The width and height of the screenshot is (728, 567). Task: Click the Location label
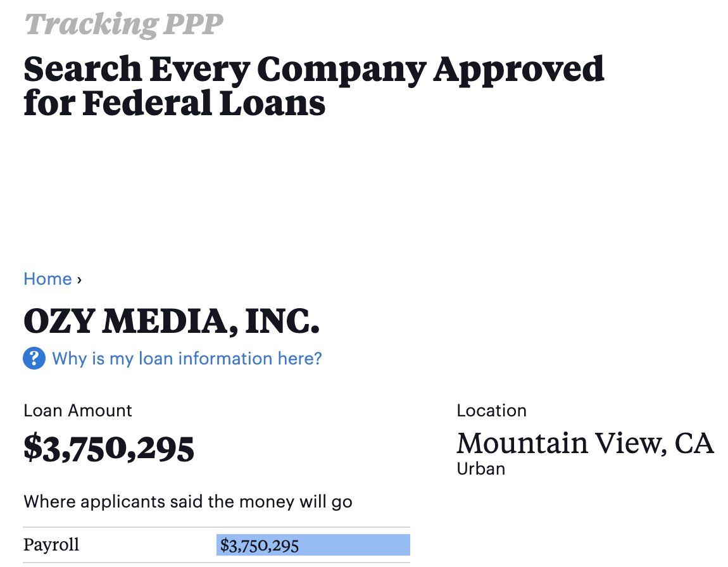coord(491,411)
